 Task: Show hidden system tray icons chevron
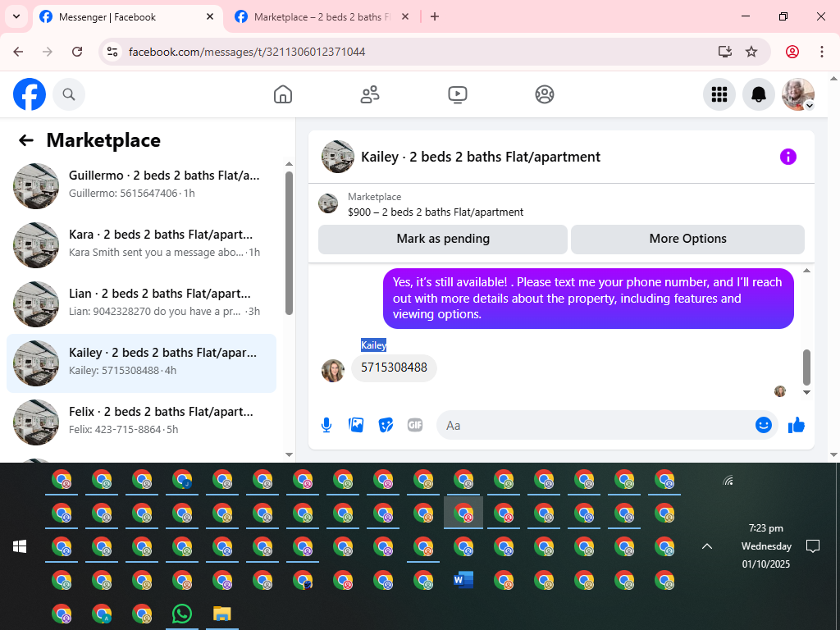(707, 546)
